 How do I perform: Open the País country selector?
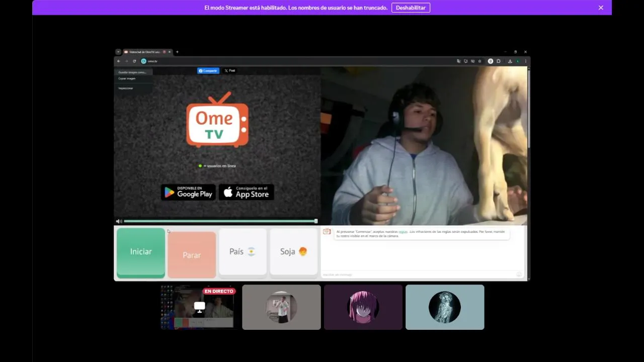pyautogui.click(x=243, y=252)
